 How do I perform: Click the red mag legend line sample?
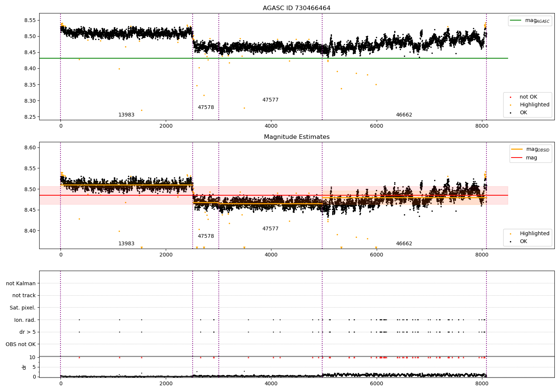point(517,158)
